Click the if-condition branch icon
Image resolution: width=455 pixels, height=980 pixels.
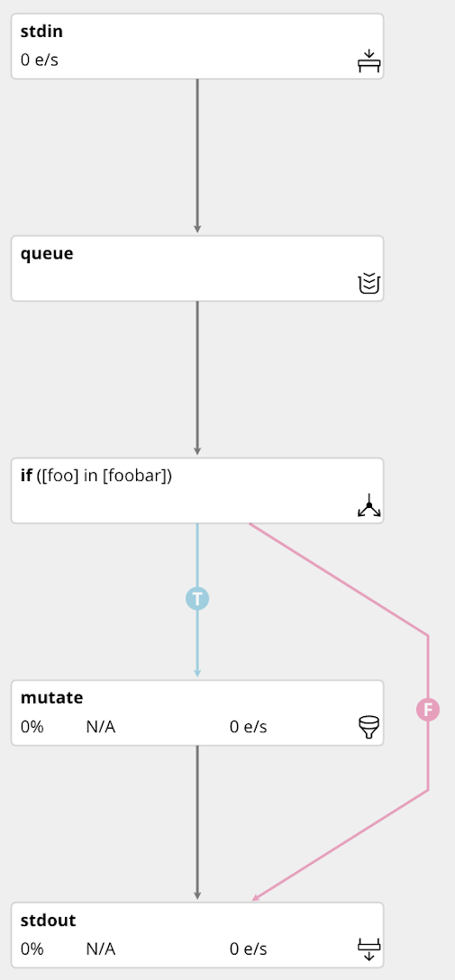[369, 505]
